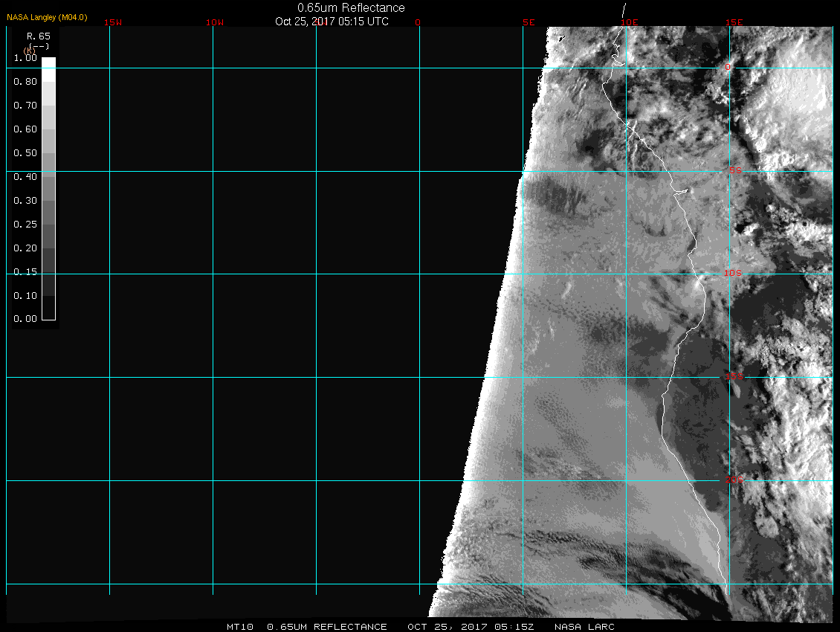
Task: Click the 'MT10' footer label
Action: click(239, 627)
